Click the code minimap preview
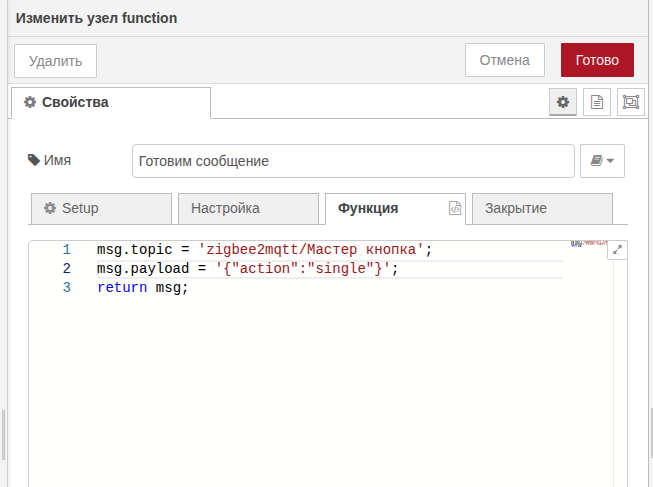Image resolution: width=653 pixels, height=487 pixels. [x=588, y=243]
